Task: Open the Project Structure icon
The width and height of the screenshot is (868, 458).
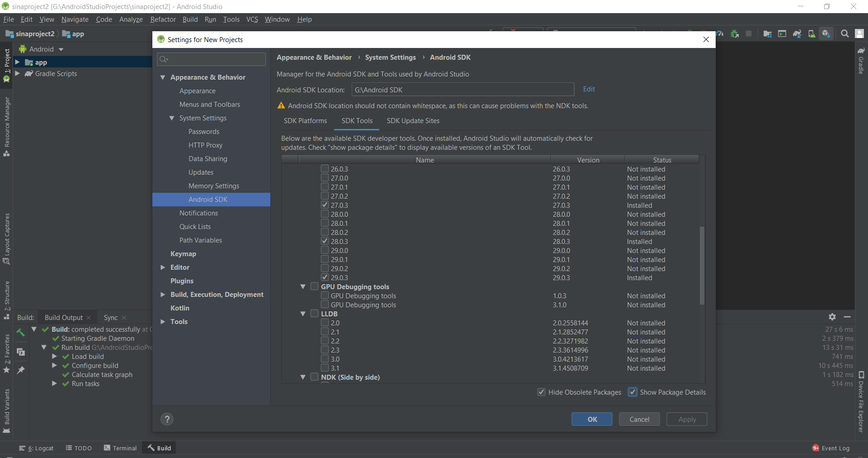Action: point(767,34)
